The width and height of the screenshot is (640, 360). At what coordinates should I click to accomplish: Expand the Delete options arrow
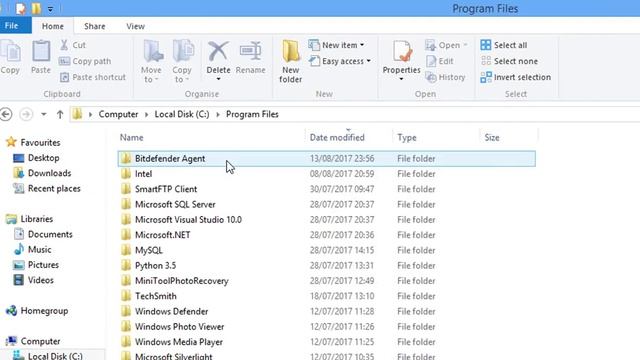coord(218,79)
